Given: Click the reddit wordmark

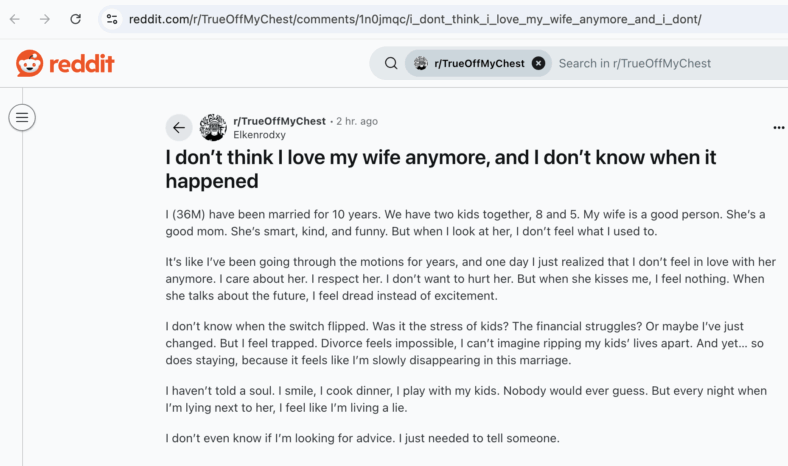Looking at the screenshot, I should pyautogui.click(x=82, y=64).
